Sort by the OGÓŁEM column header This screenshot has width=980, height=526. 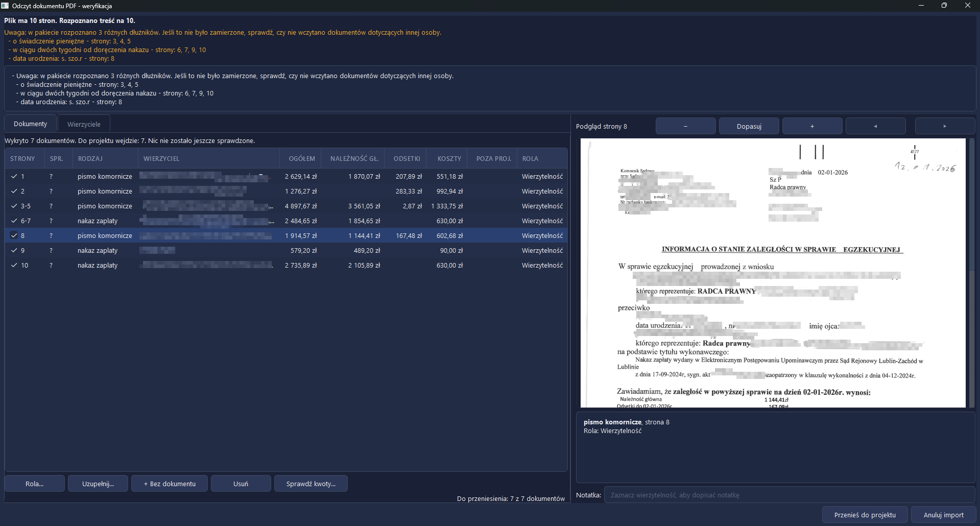pos(302,158)
